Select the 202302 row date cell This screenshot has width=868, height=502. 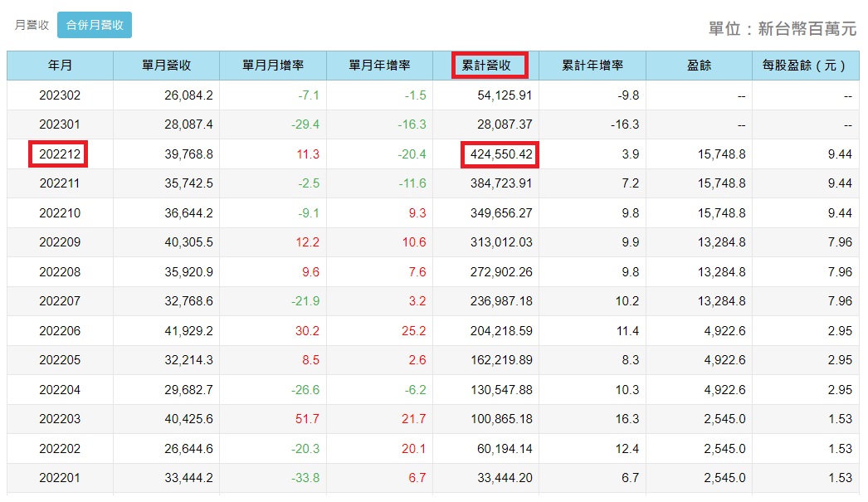click(60, 95)
